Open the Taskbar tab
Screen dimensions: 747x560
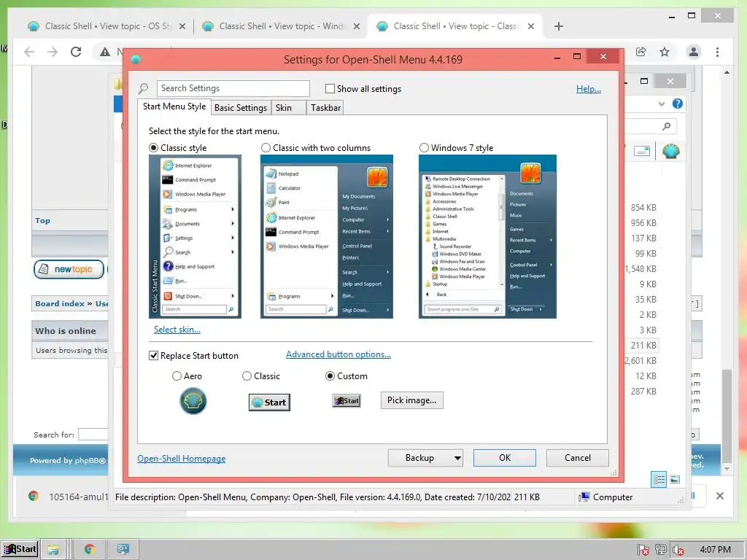pyautogui.click(x=325, y=108)
